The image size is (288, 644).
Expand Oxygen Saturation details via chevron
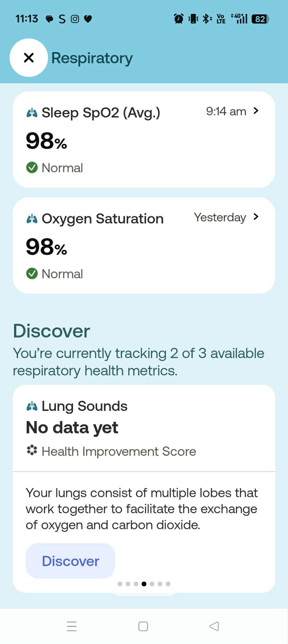pyautogui.click(x=256, y=217)
